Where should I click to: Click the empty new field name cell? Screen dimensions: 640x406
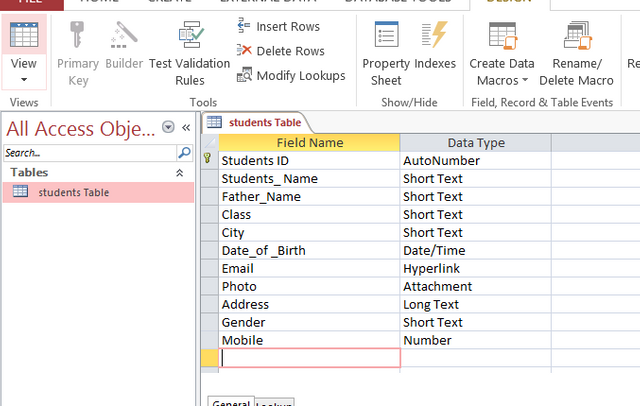(309, 358)
